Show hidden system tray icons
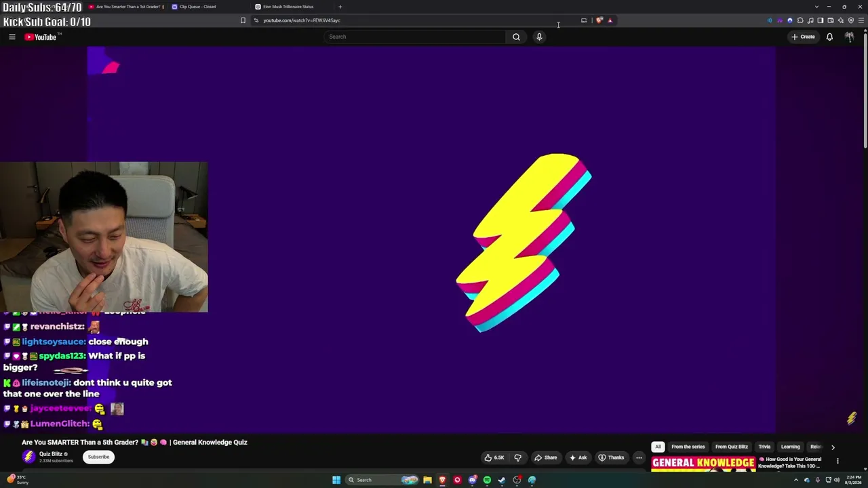This screenshot has width=868, height=488. pyautogui.click(x=796, y=480)
